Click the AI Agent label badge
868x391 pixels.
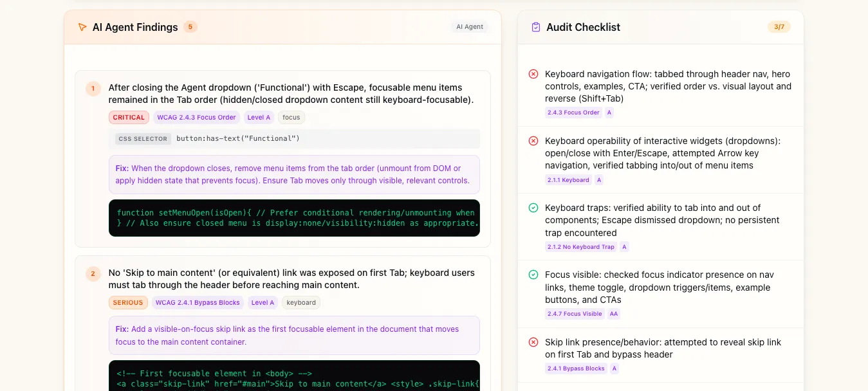(469, 27)
